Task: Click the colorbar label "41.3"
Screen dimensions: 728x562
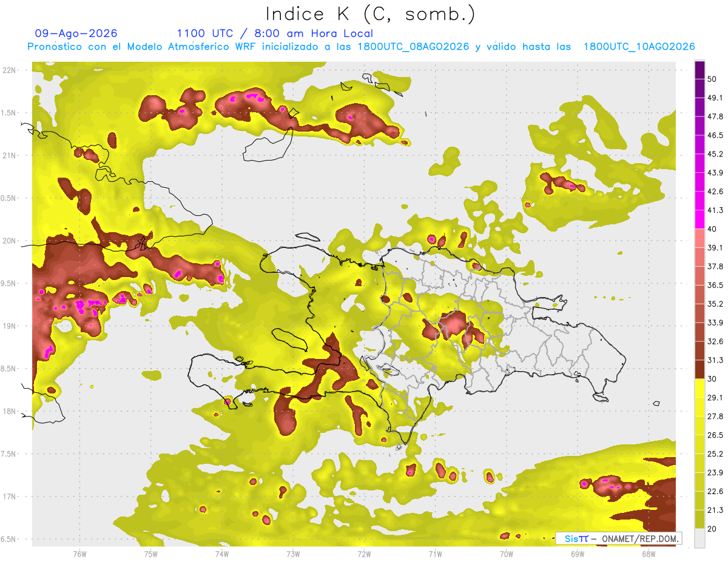Action: coord(715,210)
